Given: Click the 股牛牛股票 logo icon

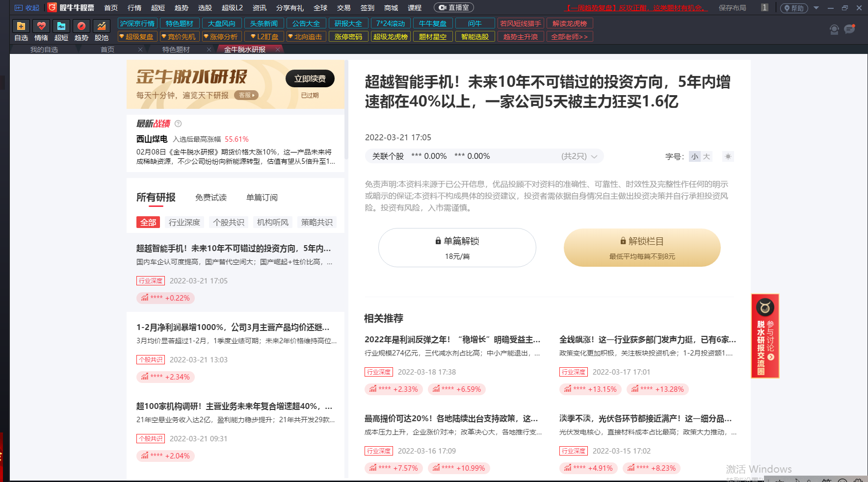Looking at the screenshot, I should (x=53, y=7).
